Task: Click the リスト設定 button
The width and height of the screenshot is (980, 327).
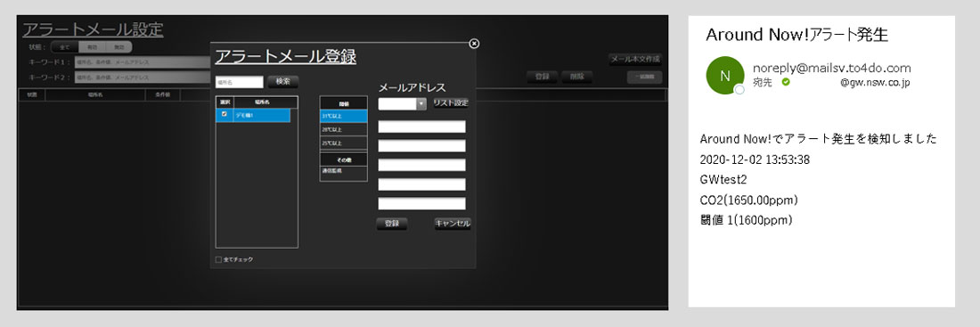Action: click(451, 103)
